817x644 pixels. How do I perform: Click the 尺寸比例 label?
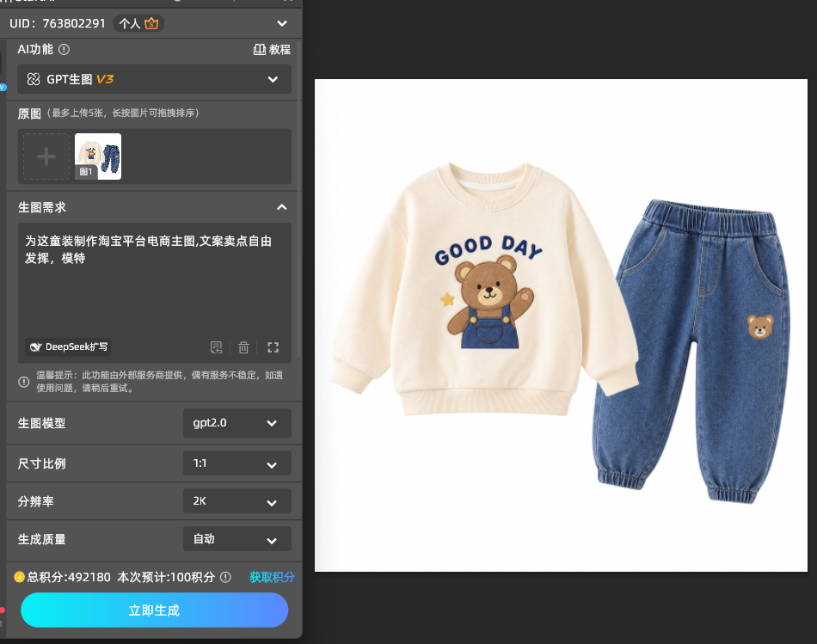pyautogui.click(x=41, y=463)
